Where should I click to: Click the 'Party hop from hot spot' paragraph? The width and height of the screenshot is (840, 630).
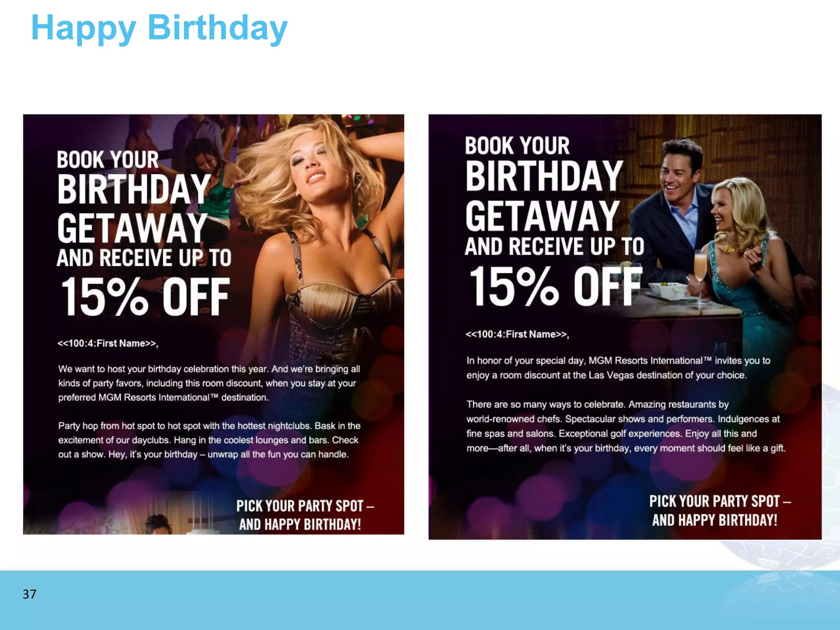click(x=209, y=440)
